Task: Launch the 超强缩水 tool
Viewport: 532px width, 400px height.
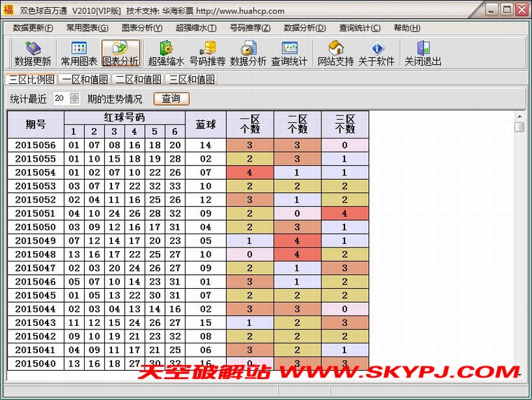Action: (166, 54)
